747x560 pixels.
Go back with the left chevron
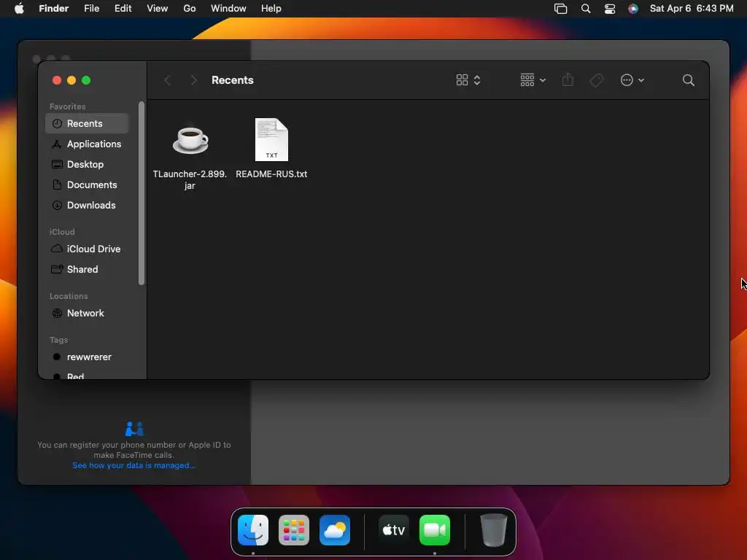pos(167,80)
